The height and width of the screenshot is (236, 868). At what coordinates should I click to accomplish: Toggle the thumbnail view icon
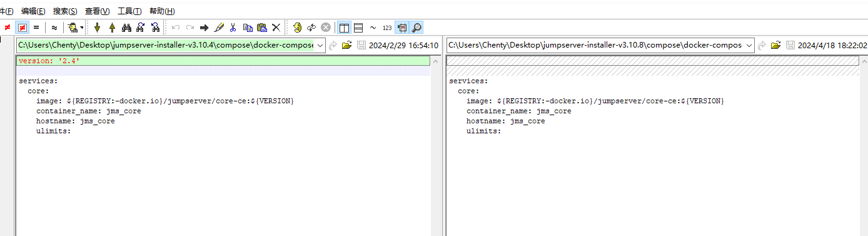click(402, 28)
